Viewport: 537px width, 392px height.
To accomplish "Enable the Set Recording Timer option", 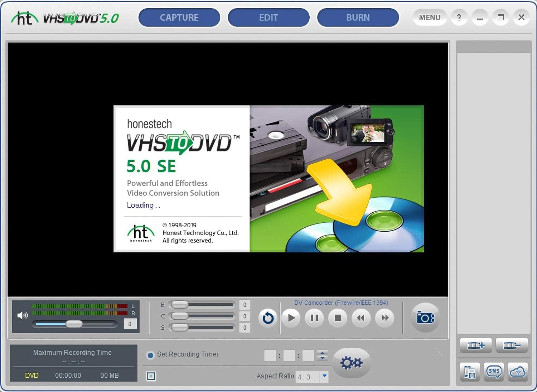I will pyautogui.click(x=150, y=355).
